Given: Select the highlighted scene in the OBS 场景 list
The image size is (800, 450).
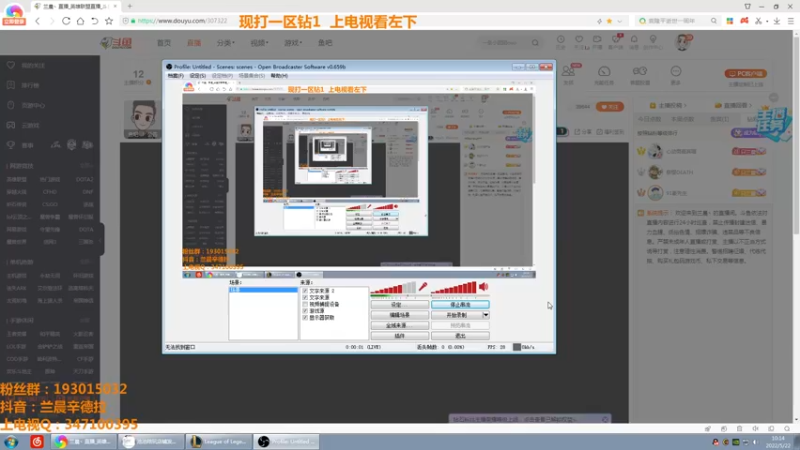Looking at the screenshot, I should coord(263,290).
